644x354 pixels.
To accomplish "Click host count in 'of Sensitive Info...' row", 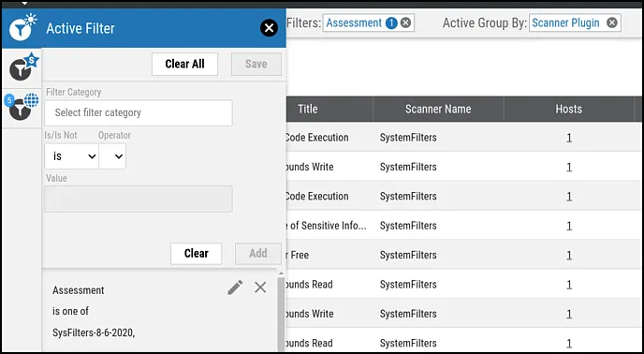I will pos(569,226).
